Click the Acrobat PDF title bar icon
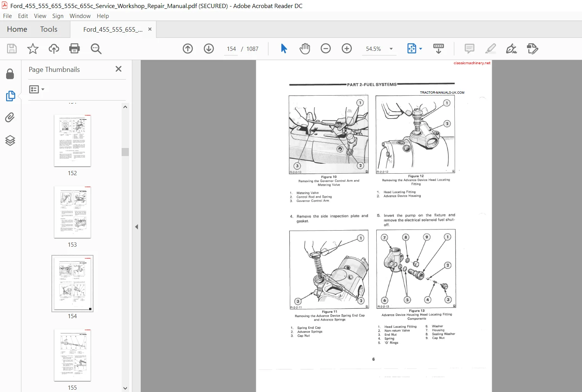 (5, 5)
